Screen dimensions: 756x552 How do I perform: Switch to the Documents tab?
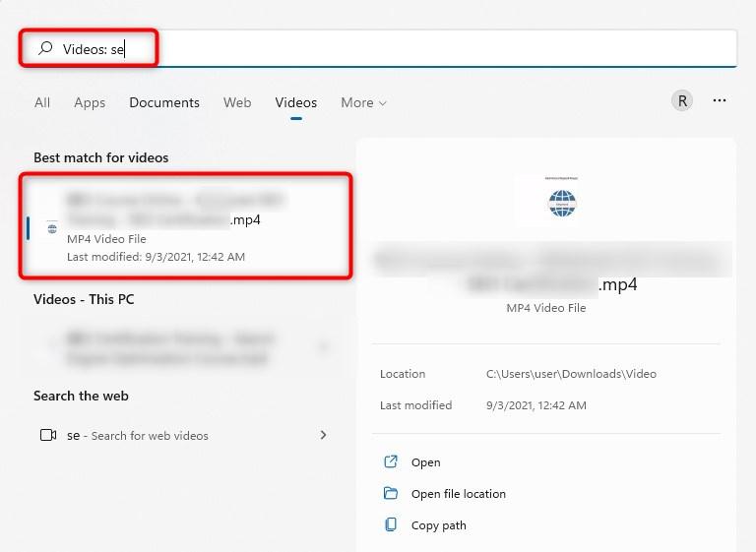pos(164,102)
